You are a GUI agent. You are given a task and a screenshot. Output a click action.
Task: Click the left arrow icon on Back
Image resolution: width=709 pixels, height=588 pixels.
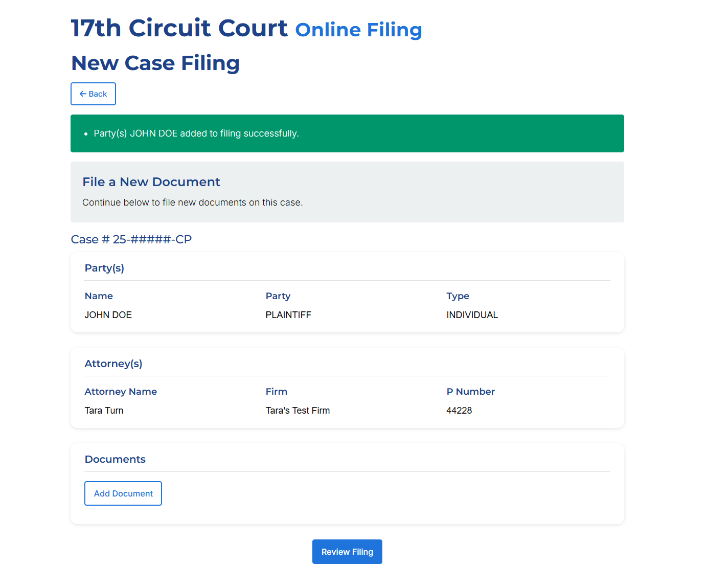click(x=83, y=94)
